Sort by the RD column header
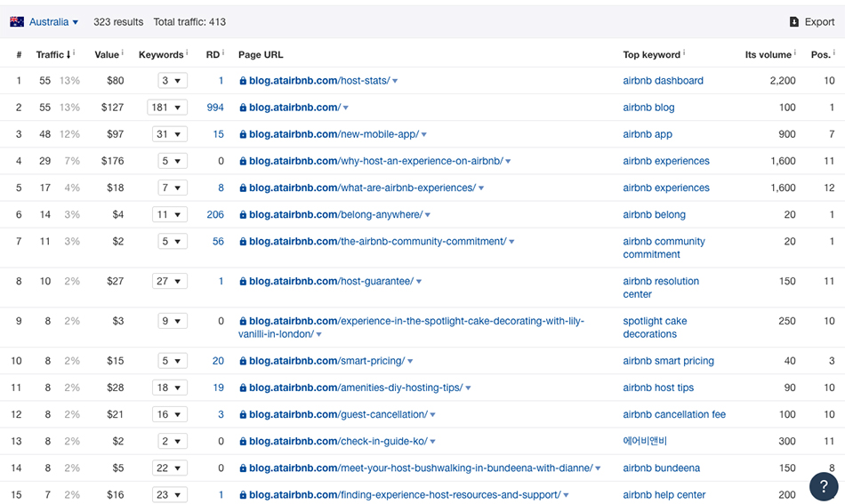 [213, 54]
